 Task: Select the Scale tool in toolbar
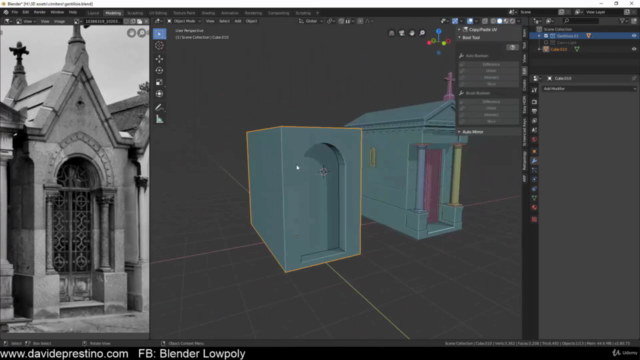coord(159,82)
